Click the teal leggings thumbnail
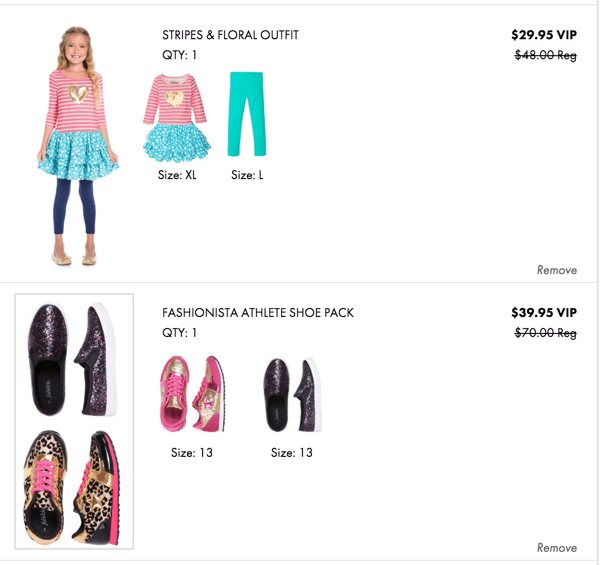Image resolution: width=605 pixels, height=565 pixels. tap(247, 114)
